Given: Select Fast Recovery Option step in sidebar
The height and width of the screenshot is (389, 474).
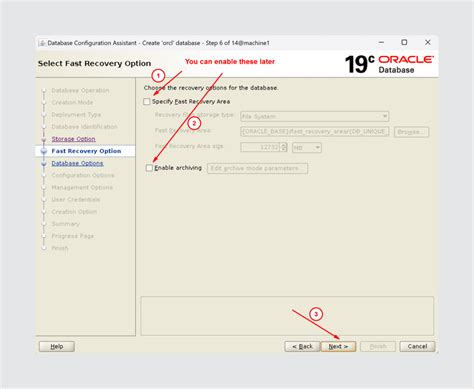Looking at the screenshot, I should [x=86, y=151].
